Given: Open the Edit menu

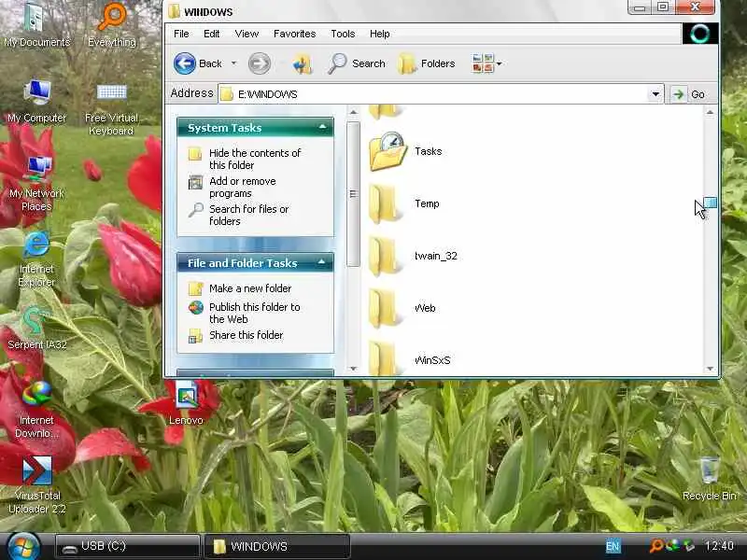Looking at the screenshot, I should pyautogui.click(x=212, y=34).
